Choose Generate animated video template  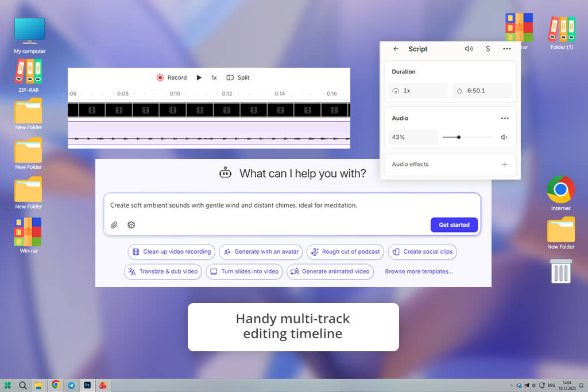click(x=330, y=271)
